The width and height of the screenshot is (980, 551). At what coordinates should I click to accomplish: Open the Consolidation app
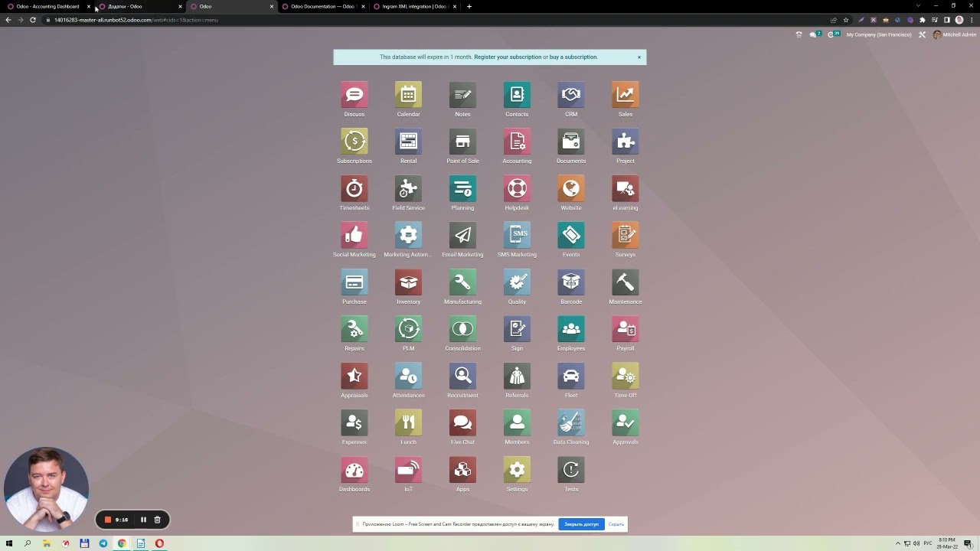tap(462, 329)
